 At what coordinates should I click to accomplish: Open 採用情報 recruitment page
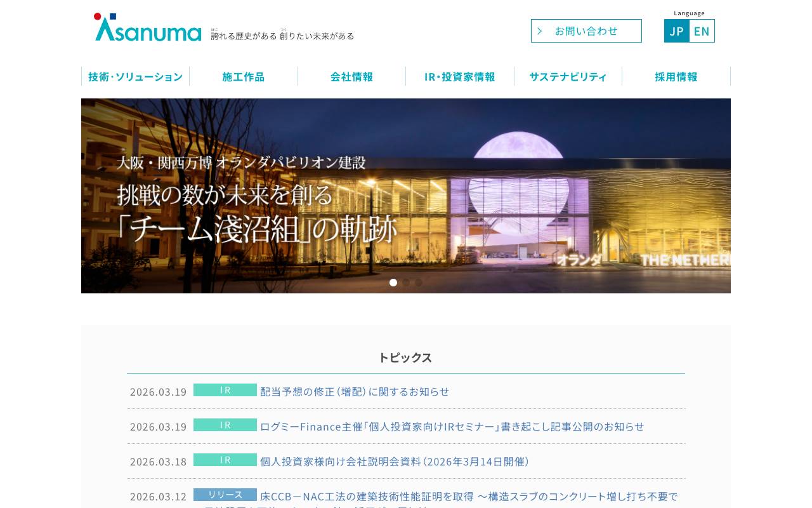click(676, 76)
